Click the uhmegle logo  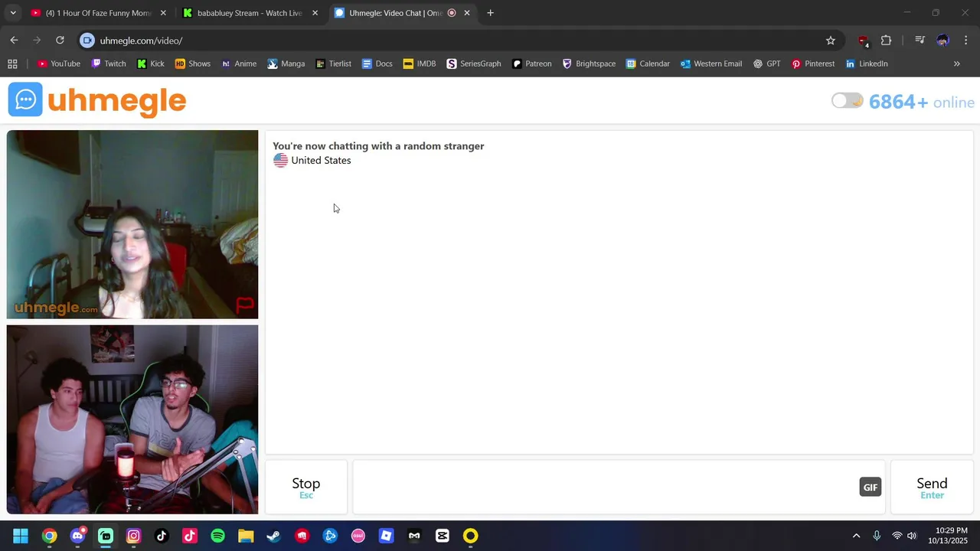pyautogui.click(x=97, y=100)
